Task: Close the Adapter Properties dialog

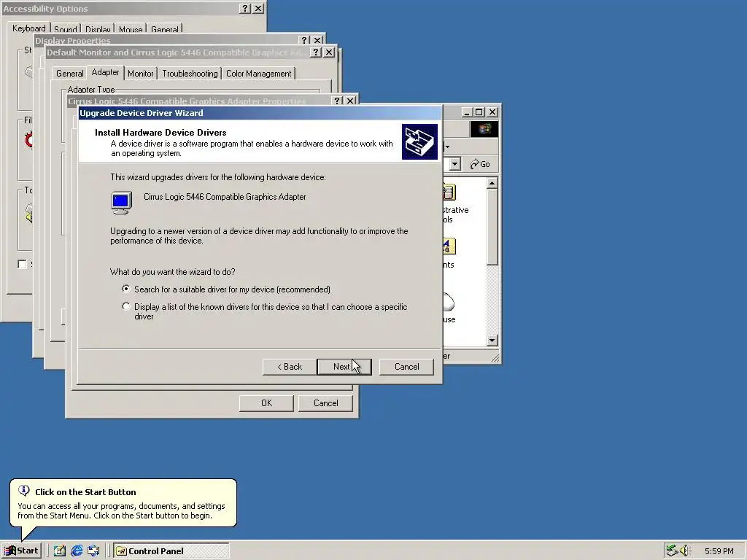Action: tap(350, 101)
